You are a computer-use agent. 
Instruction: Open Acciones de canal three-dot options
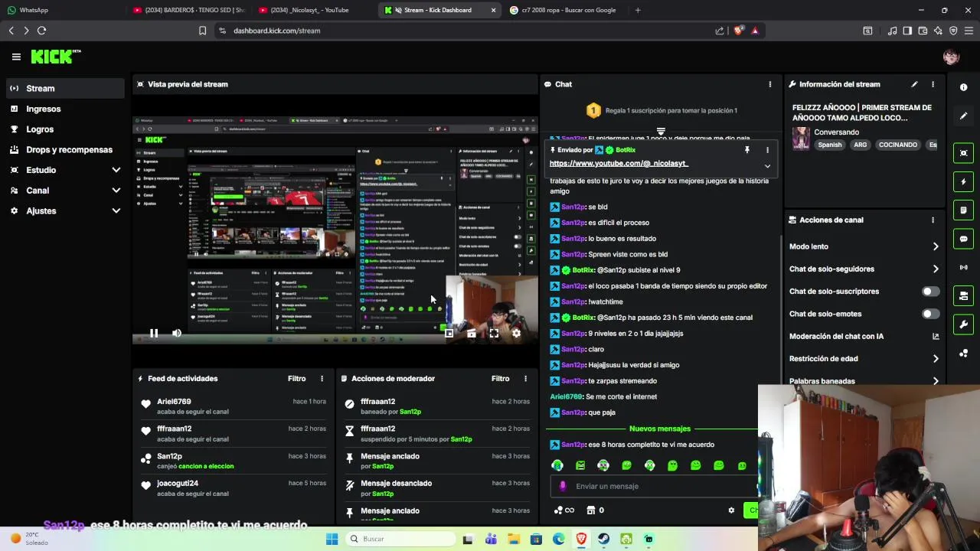[x=933, y=220]
